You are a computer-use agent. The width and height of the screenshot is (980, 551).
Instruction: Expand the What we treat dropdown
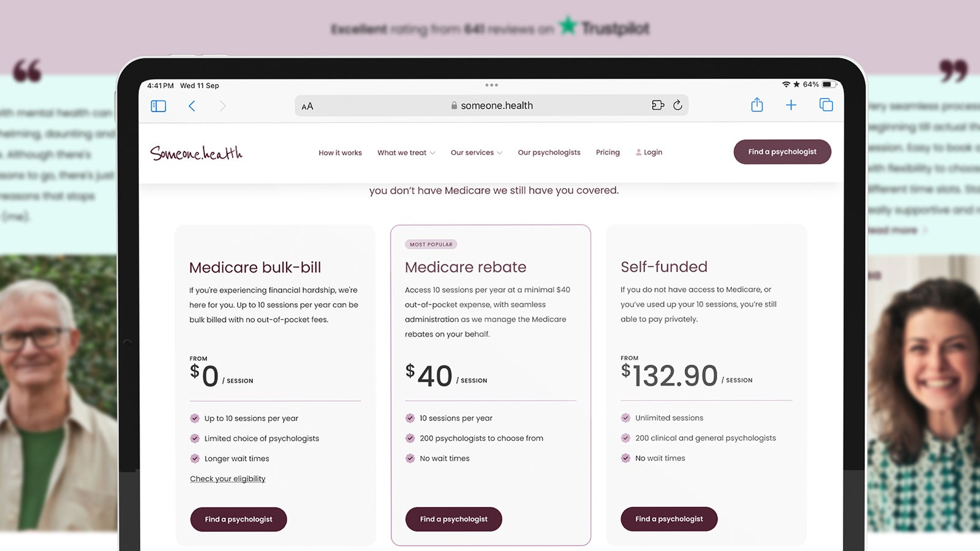(x=406, y=152)
